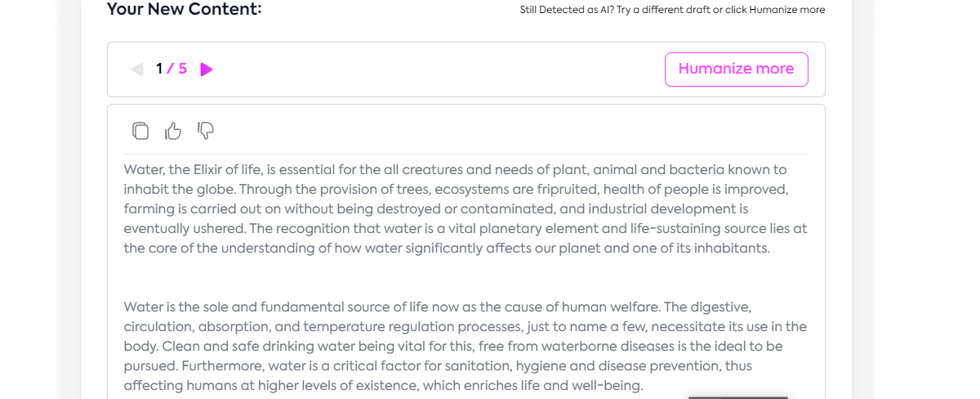Click the dark bar at bottom edge
This screenshot has height=399, width=980.
pyautogui.click(x=737, y=397)
